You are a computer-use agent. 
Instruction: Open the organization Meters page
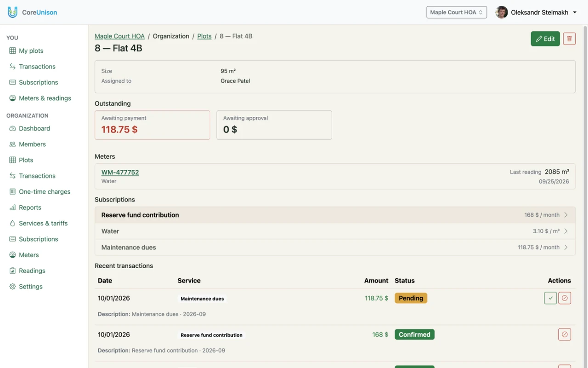click(x=28, y=255)
